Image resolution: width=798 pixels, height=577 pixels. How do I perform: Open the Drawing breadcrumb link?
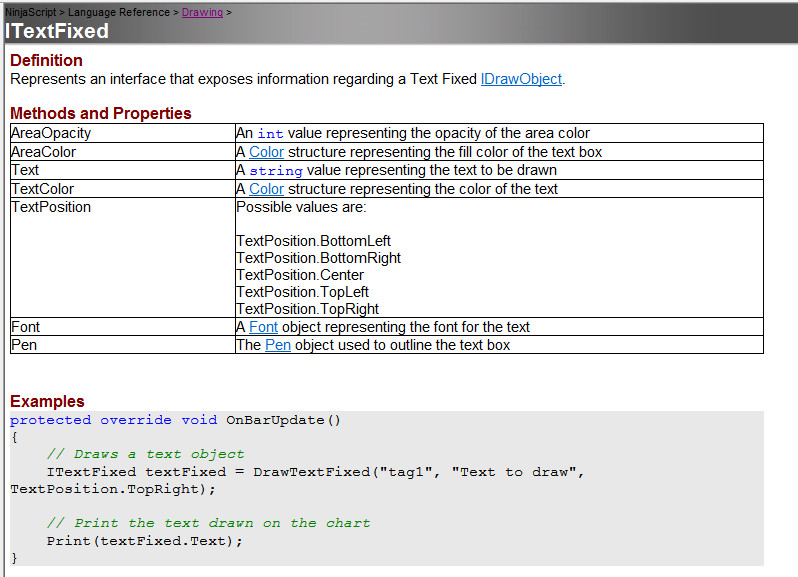[x=202, y=12]
